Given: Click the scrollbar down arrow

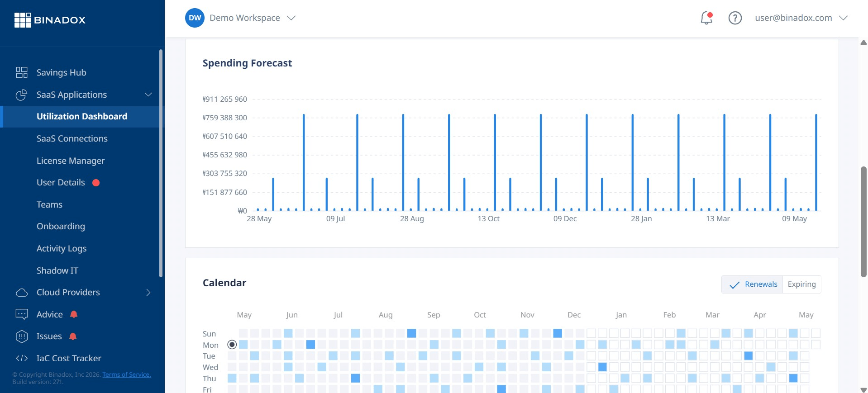Looking at the screenshot, I should pyautogui.click(x=863, y=389).
